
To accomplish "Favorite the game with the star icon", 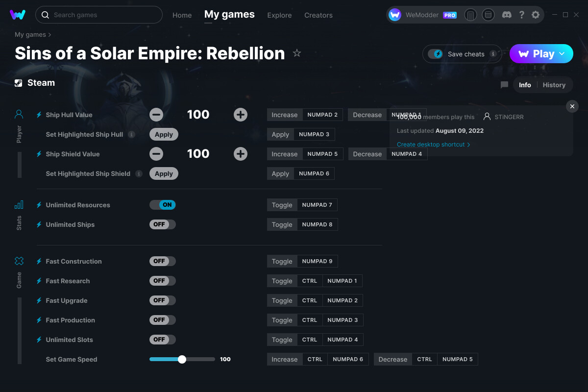I will [297, 53].
